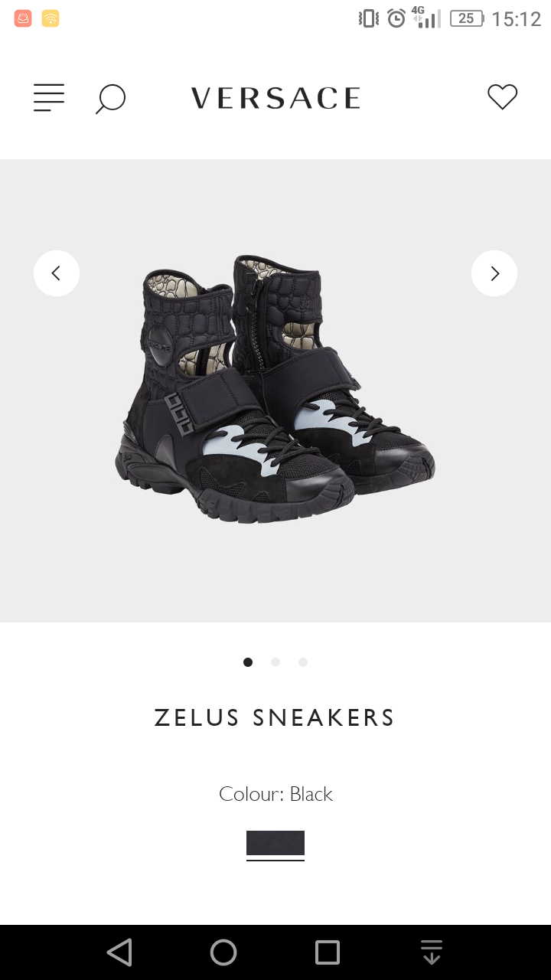Image resolution: width=551 pixels, height=980 pixels.
Task: Go to Versace home logo
Action: [275, 98]
